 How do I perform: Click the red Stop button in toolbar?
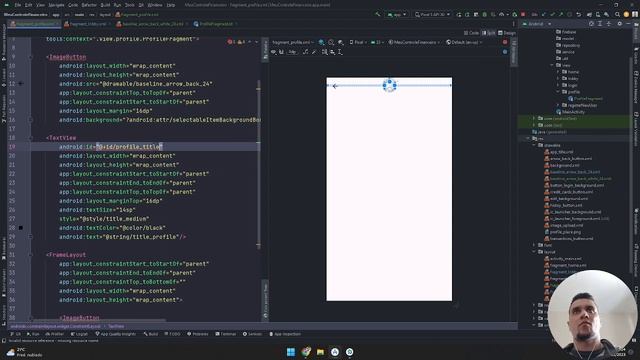pyautogui.click(x=523, y=14)
